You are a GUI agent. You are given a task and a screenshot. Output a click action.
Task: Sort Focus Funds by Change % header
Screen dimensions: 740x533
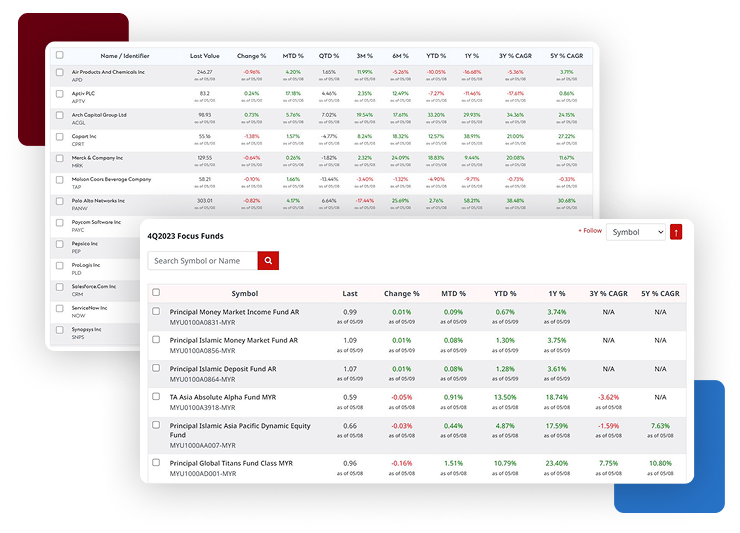coord(402,293)
